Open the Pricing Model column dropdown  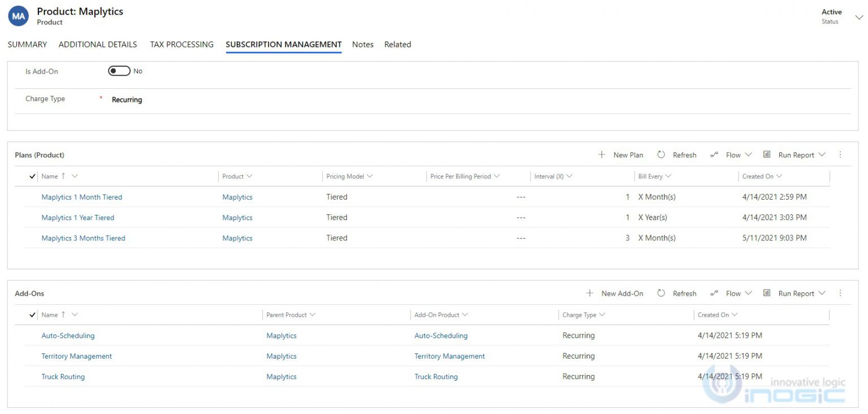tap(372, 176)
